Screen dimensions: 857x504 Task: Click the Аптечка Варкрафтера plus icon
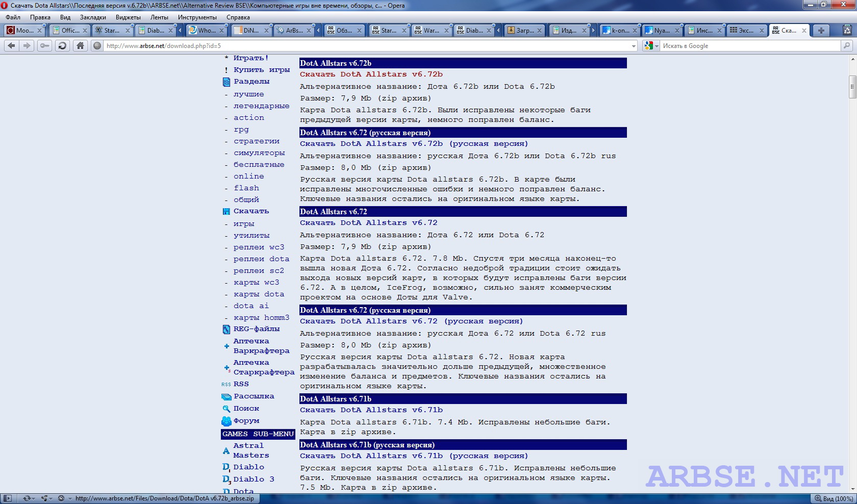coord(226,346)
